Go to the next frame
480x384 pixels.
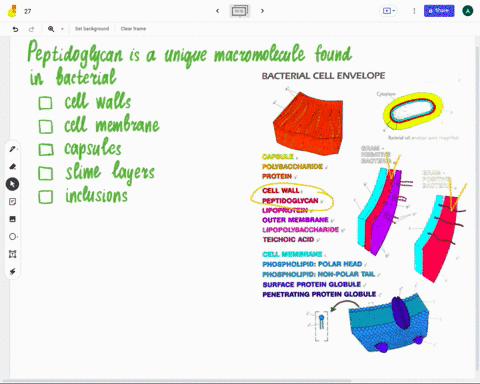point(262,11)
